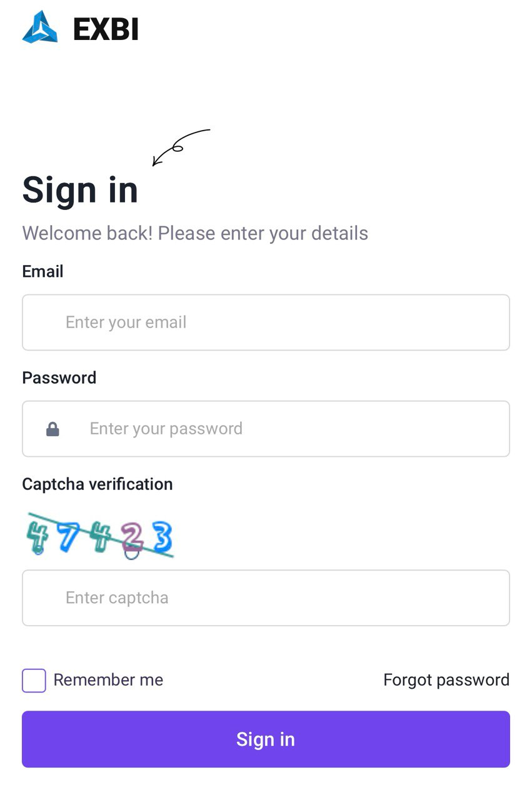
Task: Focus the Enter captcha input box
Action: click(266, 597)
